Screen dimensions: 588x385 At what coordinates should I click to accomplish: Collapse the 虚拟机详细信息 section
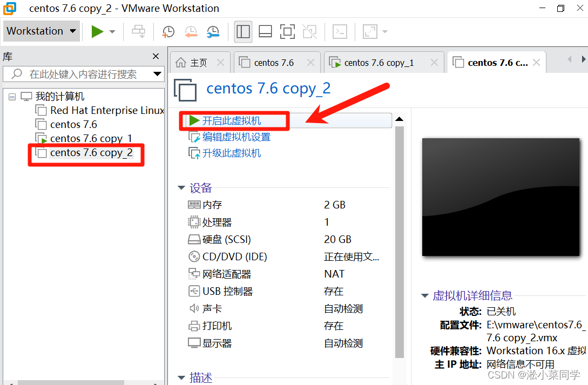pyautogui.click(x=425, y=296)
